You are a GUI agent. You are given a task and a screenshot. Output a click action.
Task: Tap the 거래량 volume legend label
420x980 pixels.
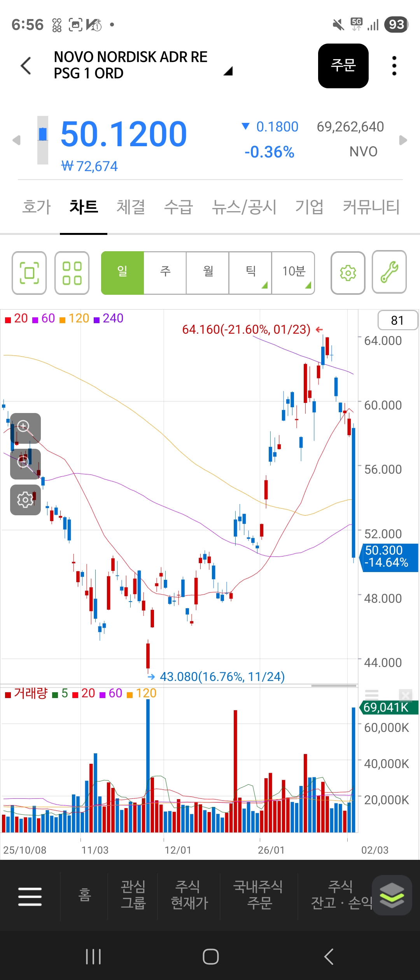26,693
